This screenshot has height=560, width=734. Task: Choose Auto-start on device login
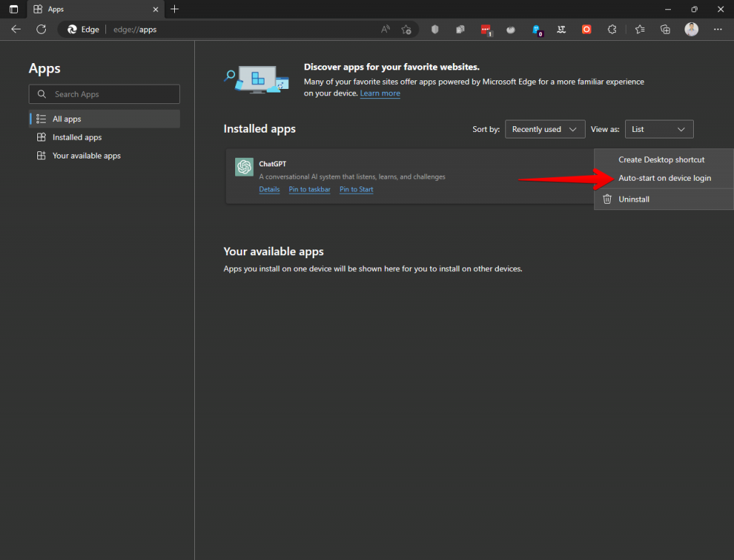tap(664, 178)
